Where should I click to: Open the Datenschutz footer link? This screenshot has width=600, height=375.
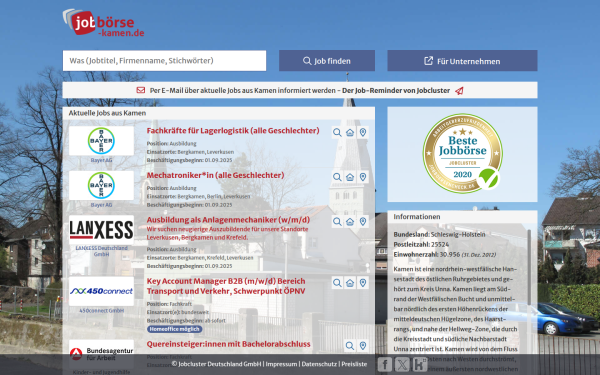[x=319, y=364]
